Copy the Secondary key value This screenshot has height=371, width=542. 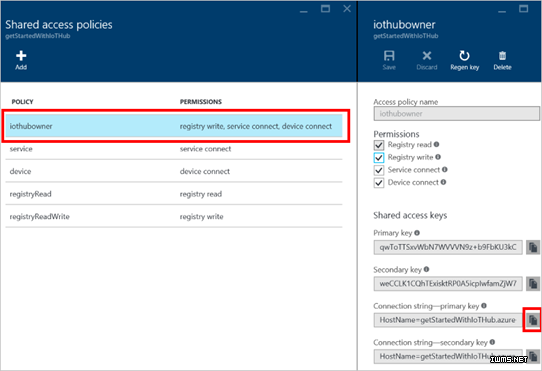click(533, 284)
